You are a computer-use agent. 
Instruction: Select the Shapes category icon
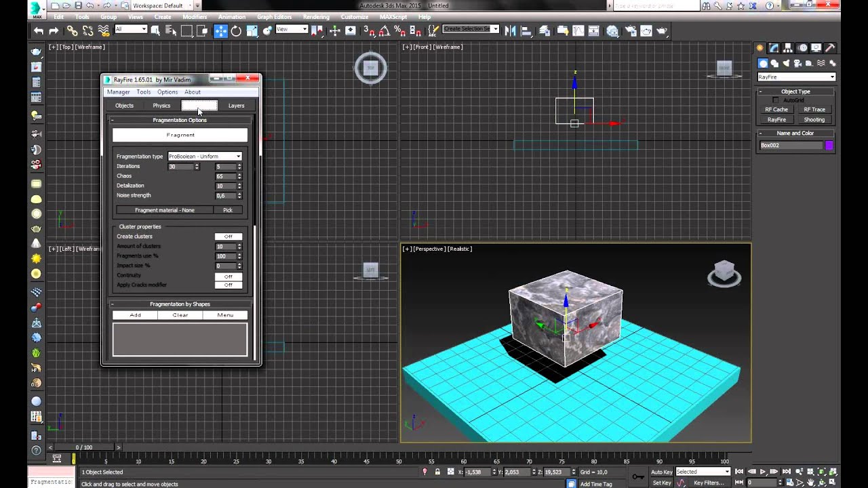774,63
